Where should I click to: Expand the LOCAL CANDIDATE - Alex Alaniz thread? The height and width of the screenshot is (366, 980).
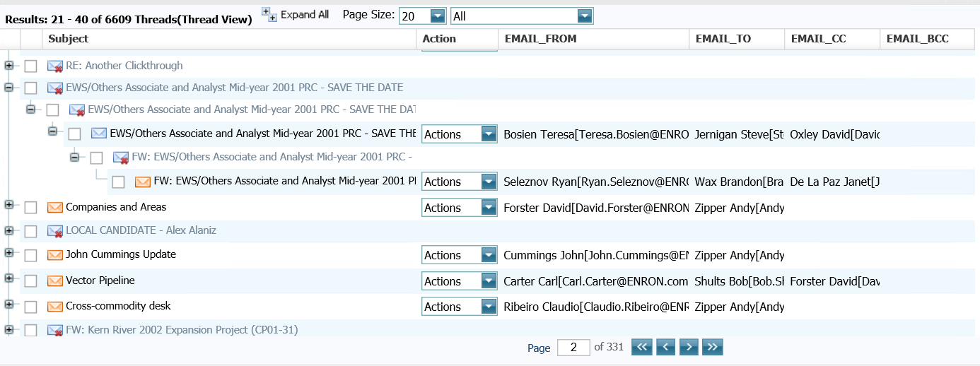(9, 230)
